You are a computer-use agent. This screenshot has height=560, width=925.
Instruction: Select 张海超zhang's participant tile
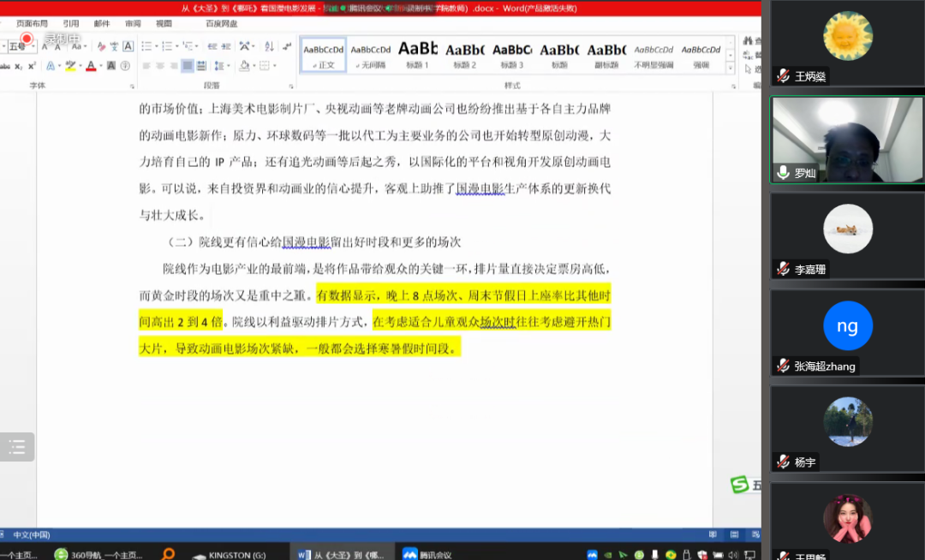pos(847,333)
